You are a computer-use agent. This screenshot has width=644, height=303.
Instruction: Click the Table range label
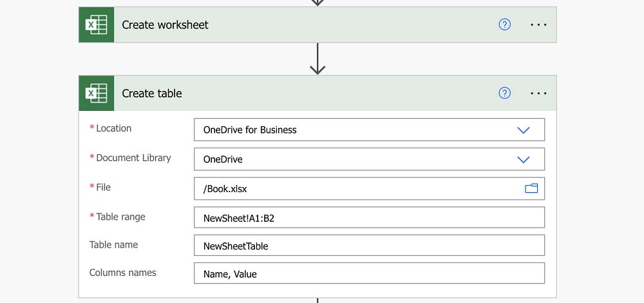click(x=120, y=217)
